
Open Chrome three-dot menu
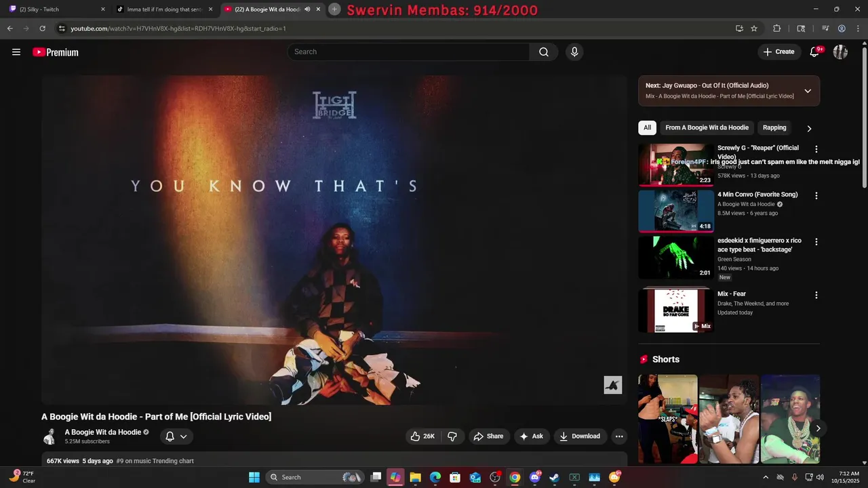tap(858, 28)
